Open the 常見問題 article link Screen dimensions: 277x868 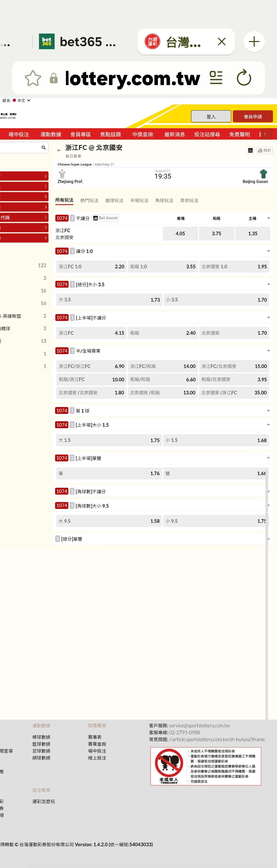click(x=217, y=739)
